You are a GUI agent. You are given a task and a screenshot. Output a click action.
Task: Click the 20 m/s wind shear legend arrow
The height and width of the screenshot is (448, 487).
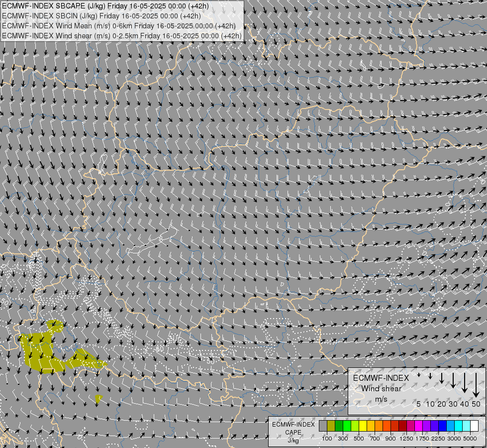[442, 378]
